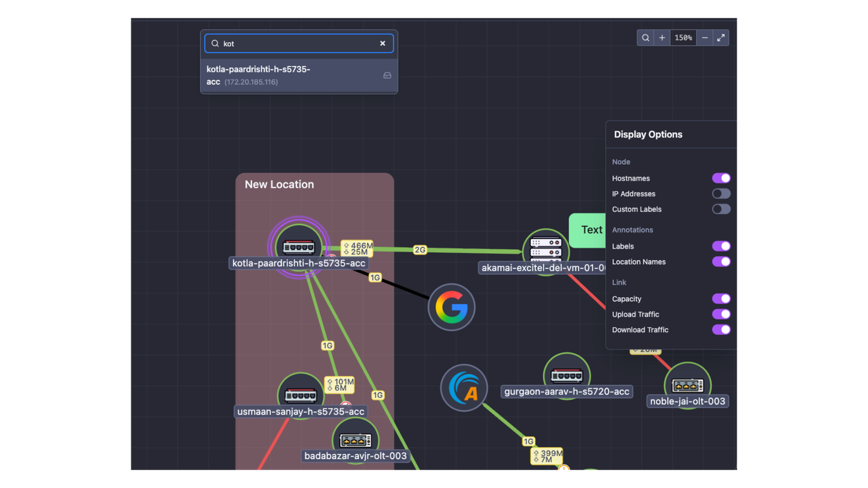This screenshot has width=868, height=488.
Task: Click the 2G capacity label on link
Action: click(420, 250)
